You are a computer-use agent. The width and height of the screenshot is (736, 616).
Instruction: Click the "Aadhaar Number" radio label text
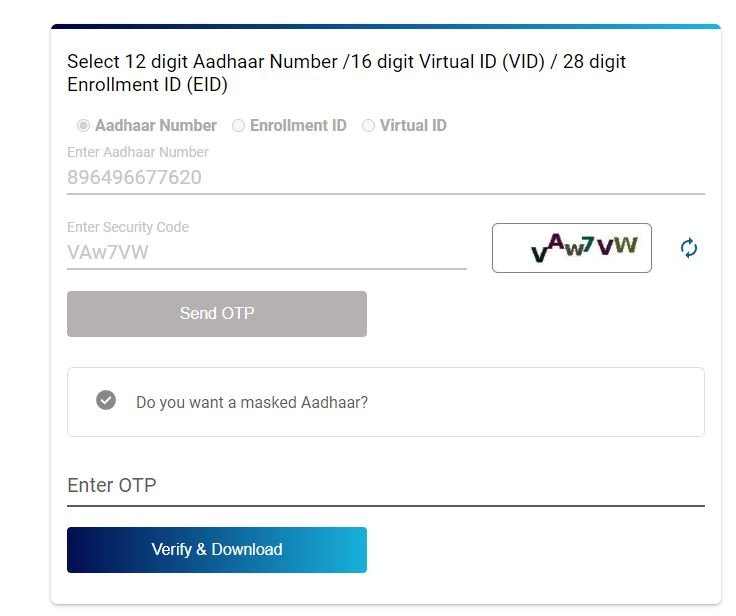(156, 126)
